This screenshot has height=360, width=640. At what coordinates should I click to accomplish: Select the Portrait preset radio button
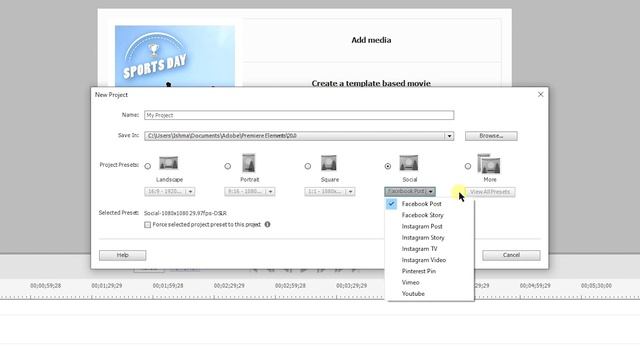228,166
